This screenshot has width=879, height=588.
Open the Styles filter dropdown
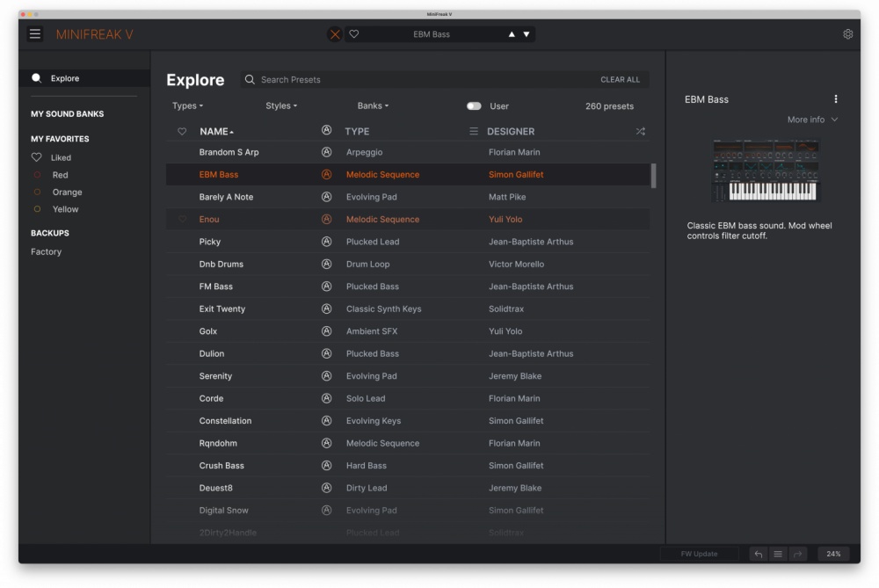pyautogui.click(x=281, y=106)
